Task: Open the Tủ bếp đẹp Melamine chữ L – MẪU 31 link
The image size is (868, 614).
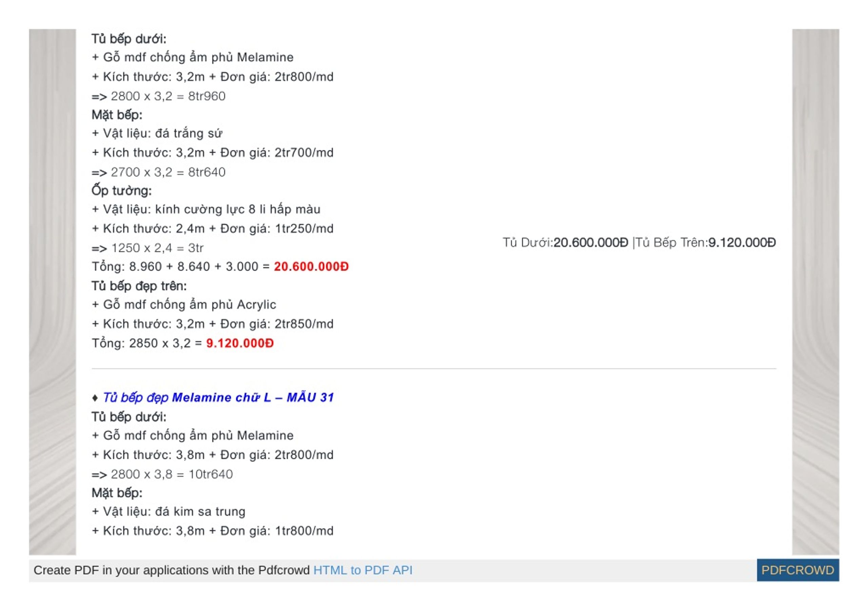Action: tap(219, 397)
